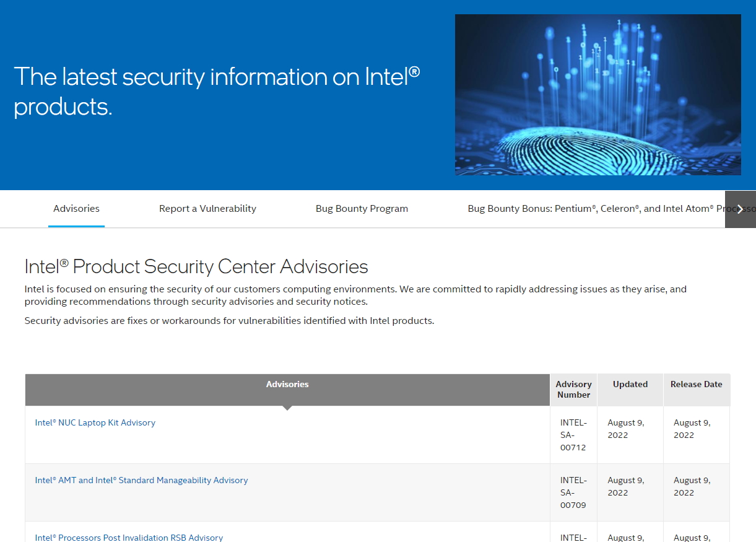Click the next arrow to reveal more tabs
This screenshot has height=542, width=756.
pos(741,209)
